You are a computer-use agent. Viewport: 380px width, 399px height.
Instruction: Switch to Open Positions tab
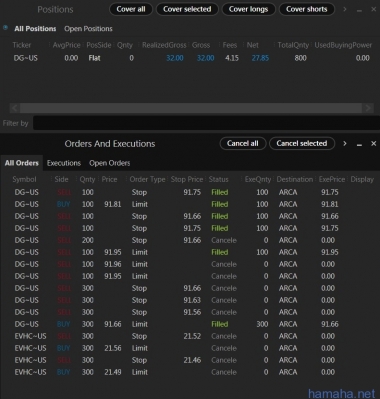click(88, 29)
